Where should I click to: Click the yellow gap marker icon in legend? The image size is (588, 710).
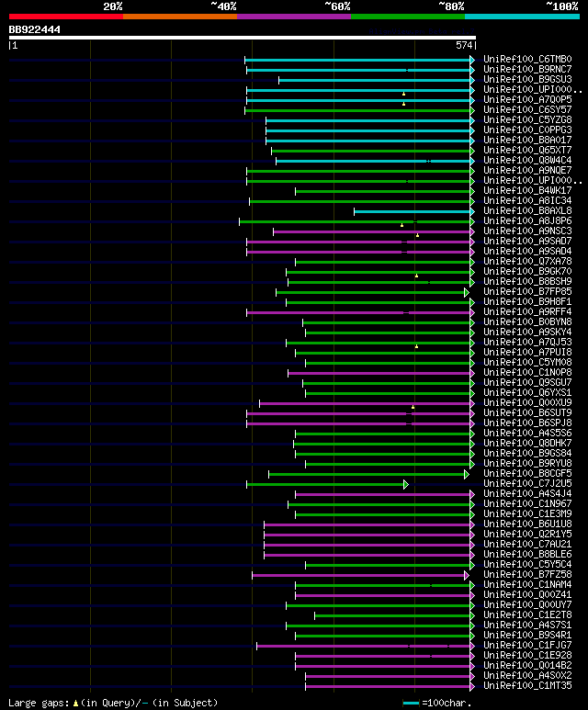click(75, 704)
